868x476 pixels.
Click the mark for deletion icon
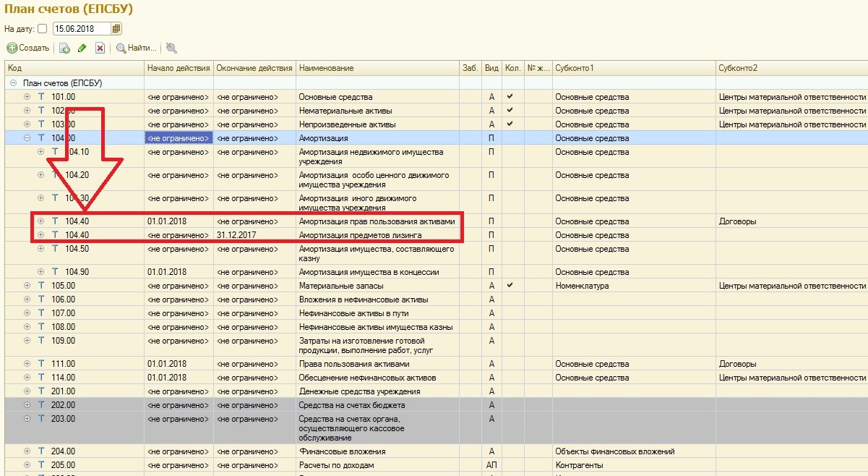[100, 48]
